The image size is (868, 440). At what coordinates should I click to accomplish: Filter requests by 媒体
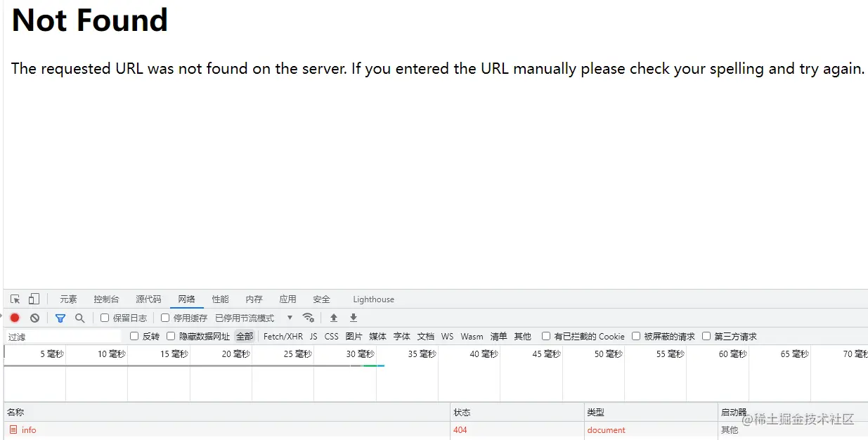(378, 336)
